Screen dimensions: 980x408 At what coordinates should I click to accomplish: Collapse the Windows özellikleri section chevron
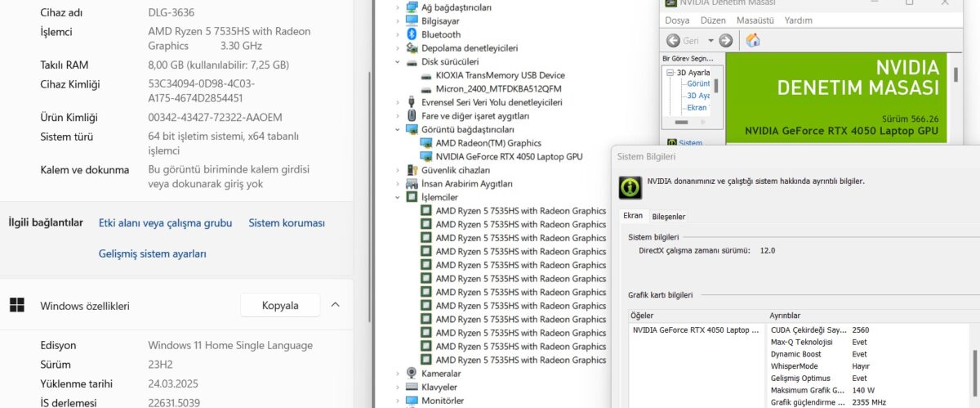pos(335,305)
